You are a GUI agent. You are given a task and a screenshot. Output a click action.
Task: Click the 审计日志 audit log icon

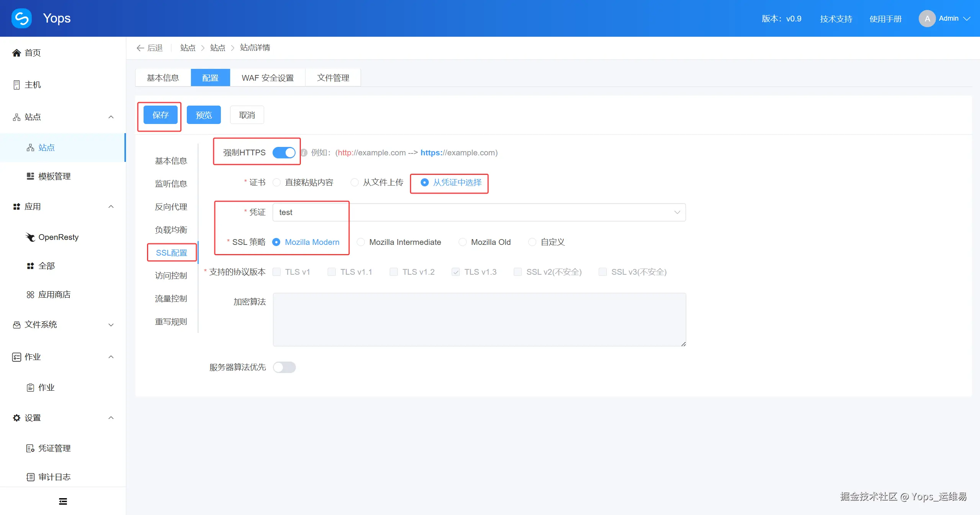(30, 477)
